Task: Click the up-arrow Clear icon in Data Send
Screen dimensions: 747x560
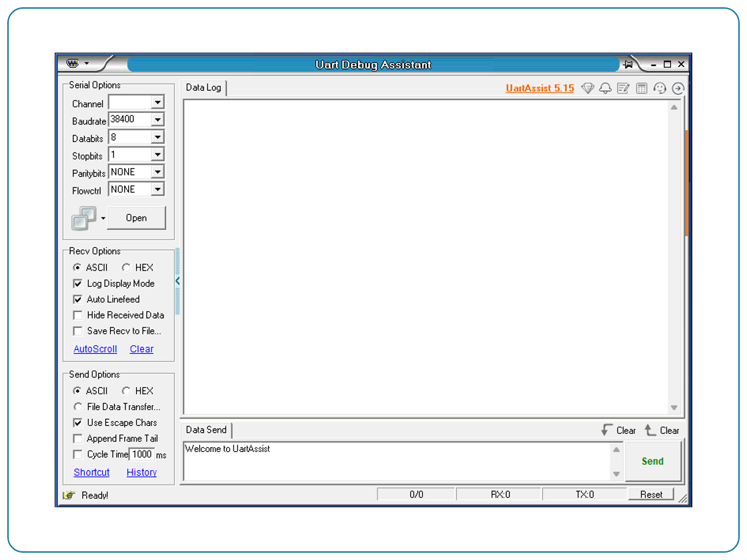Action: 650,430
